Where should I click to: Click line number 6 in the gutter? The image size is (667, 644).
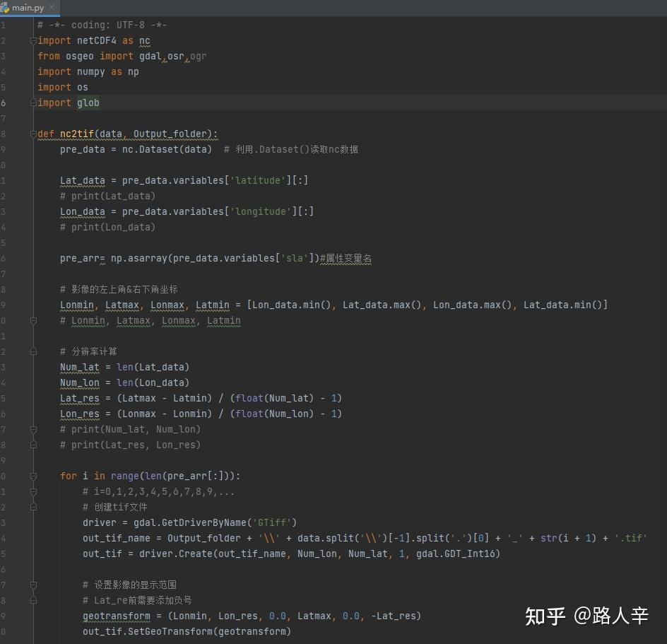click(4, 103)
